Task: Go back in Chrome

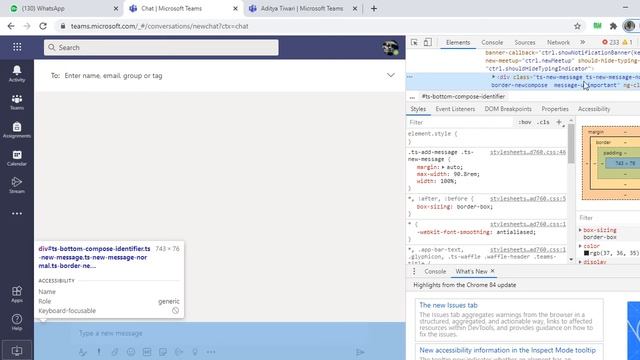Action: (x=11, y=26)
